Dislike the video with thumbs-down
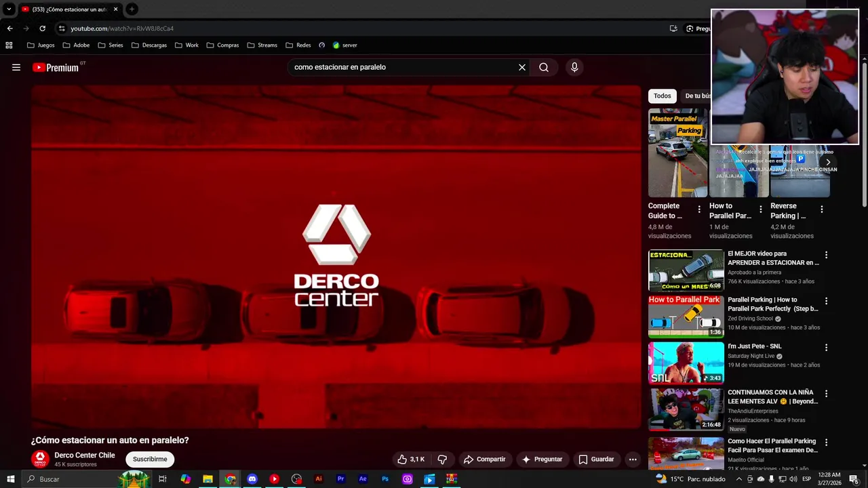Screen dimensions: 868x488 coord(442,459)
